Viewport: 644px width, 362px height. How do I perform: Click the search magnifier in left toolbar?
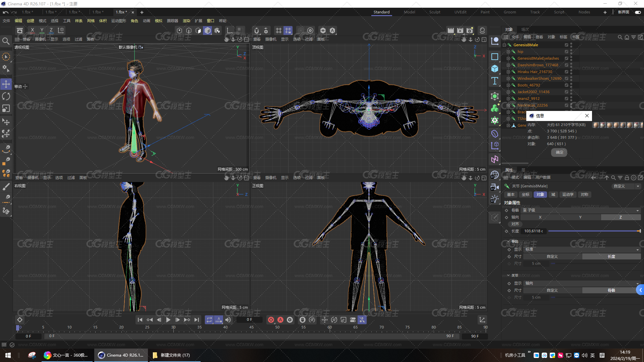(x=6, y=41)
